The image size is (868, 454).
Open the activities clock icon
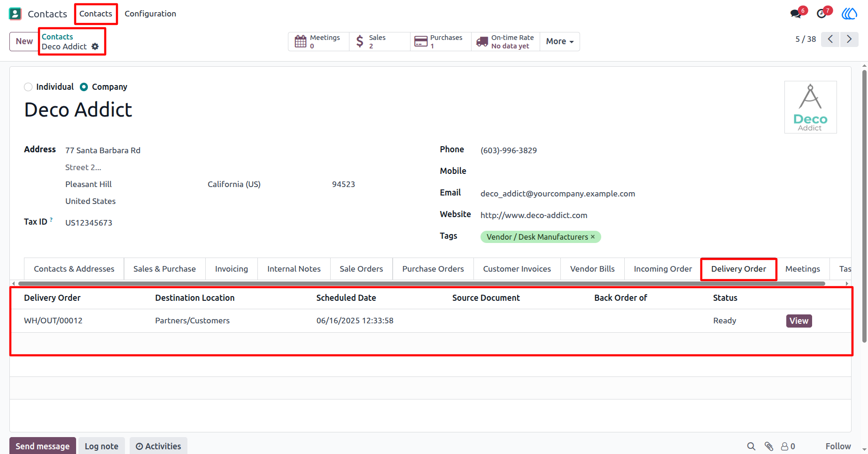tap(821, 14)
